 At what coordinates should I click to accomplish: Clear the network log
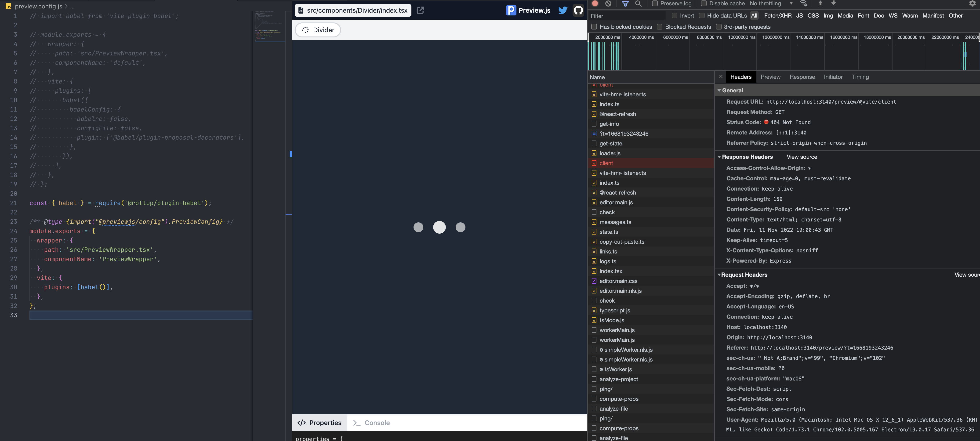coord(608,4)
